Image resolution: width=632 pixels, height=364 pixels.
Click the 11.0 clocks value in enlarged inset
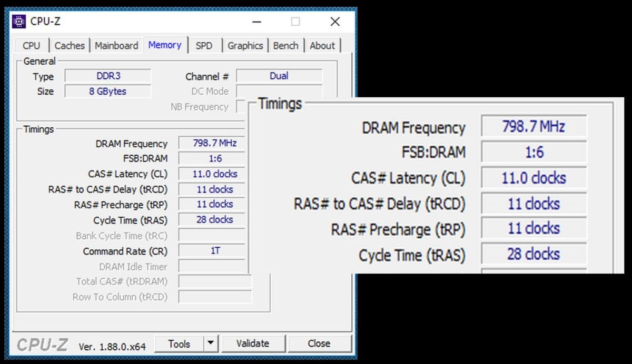pos(534,178)
